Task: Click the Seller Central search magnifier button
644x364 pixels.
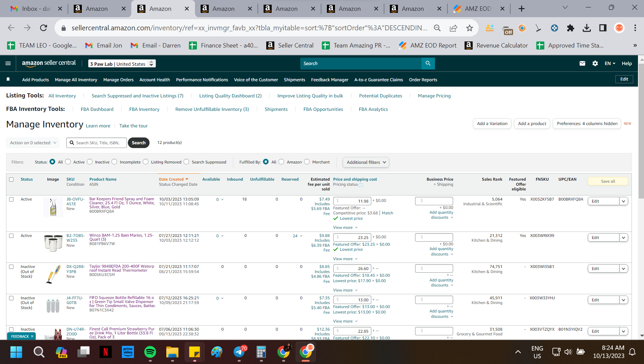Action: point(428,63)
